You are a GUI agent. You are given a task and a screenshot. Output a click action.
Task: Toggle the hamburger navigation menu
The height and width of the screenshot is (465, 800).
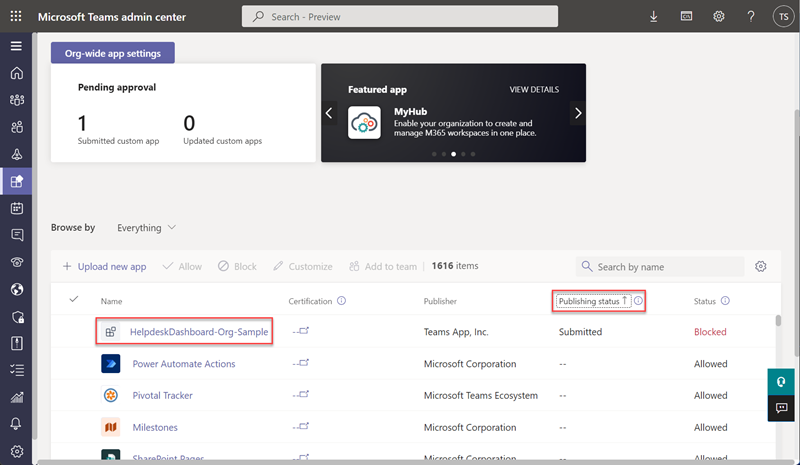coord(16,46)
